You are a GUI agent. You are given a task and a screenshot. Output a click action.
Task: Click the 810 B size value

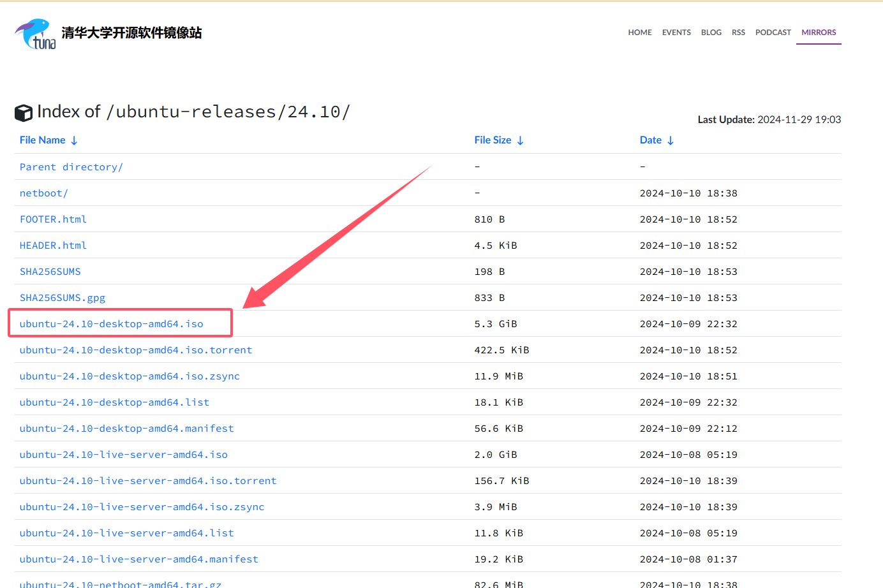(x=490, y=219)
